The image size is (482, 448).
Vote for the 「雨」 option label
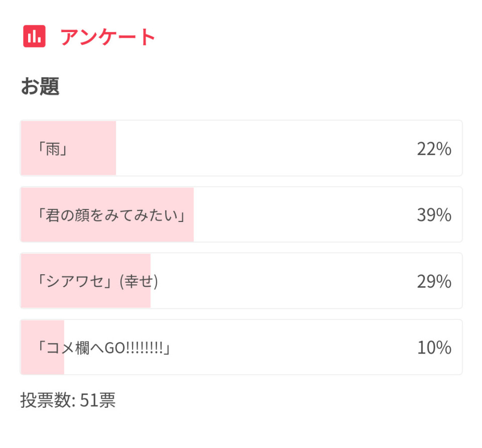[53, 149]
